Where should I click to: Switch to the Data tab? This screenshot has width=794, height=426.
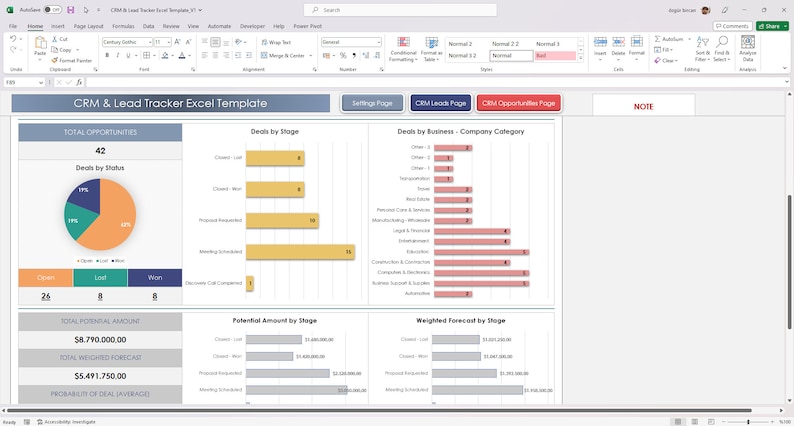(148, 26)
